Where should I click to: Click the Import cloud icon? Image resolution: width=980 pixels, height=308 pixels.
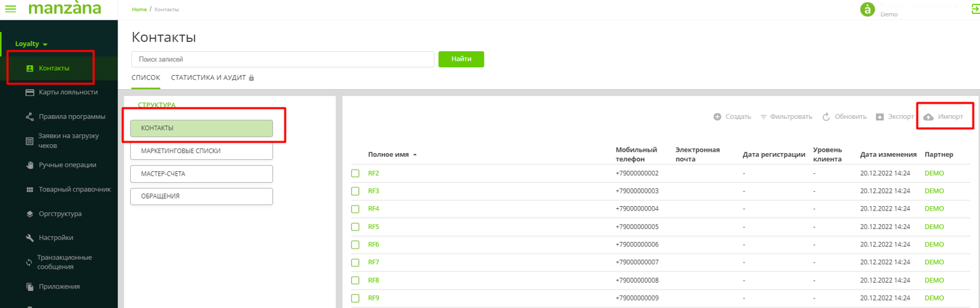[928, 117]
